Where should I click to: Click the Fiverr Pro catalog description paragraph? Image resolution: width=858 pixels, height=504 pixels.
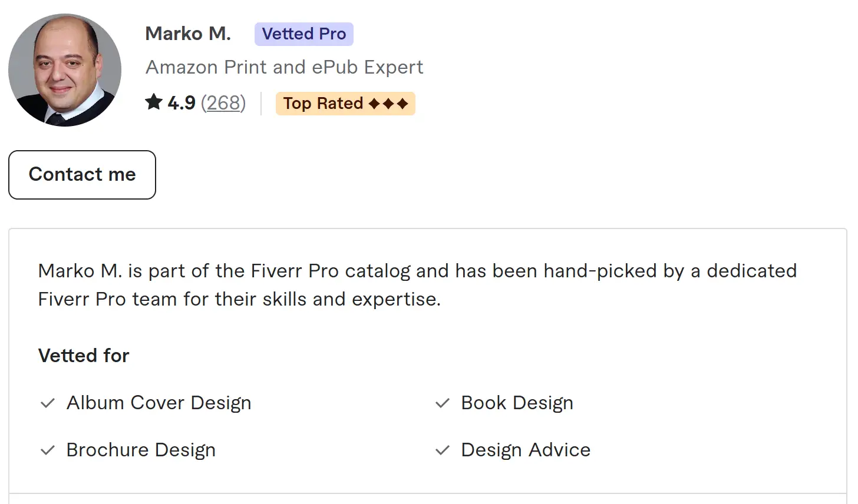coord(417,285)
